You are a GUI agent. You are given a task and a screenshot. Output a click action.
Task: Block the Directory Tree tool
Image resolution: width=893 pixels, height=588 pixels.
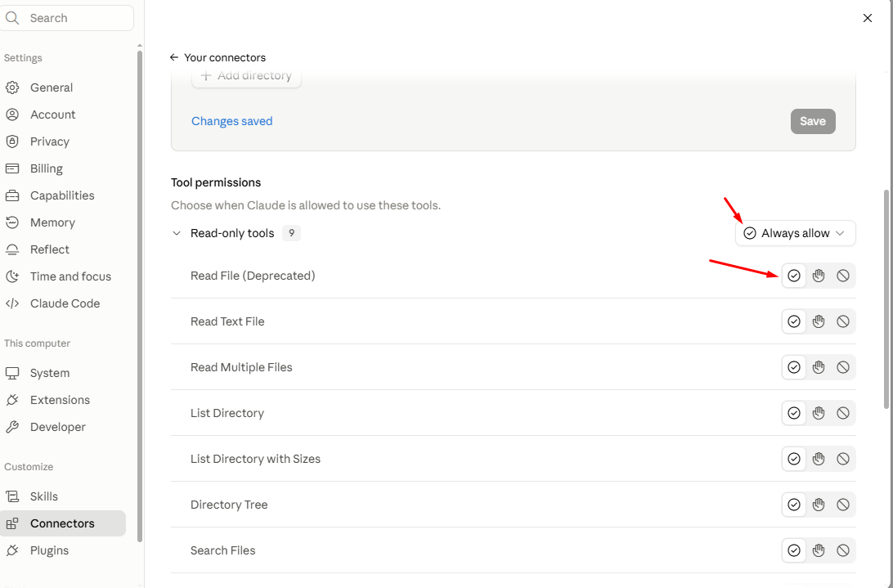pos(843,505)
